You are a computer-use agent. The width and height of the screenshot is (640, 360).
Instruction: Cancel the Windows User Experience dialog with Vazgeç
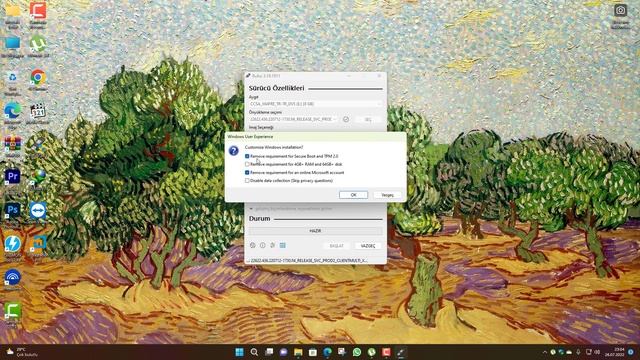(x=387, y=195)
